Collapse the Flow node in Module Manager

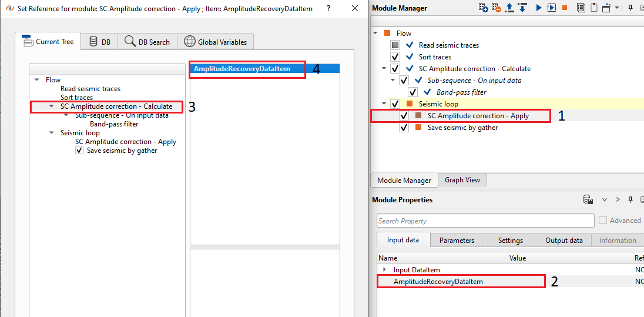point(375,34)
